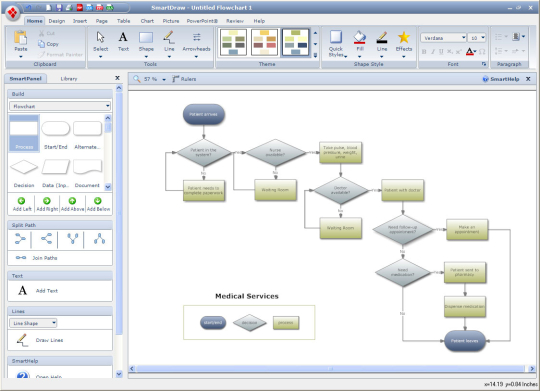Select the first theme thumbnail

(x=233, y=42)
